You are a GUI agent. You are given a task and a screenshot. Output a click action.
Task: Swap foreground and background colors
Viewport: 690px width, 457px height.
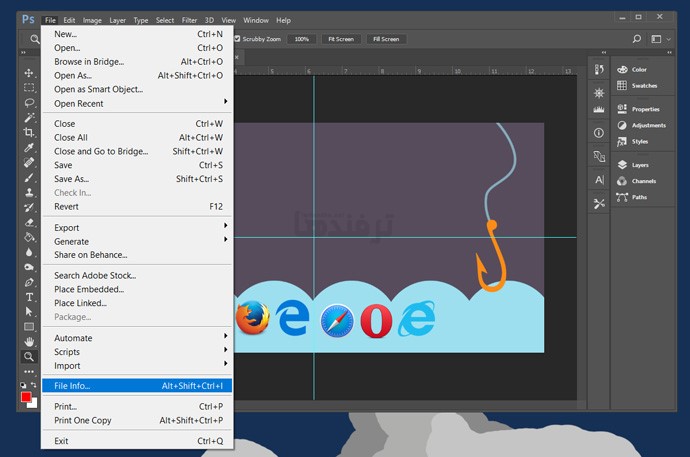click(x=34, y=385)
